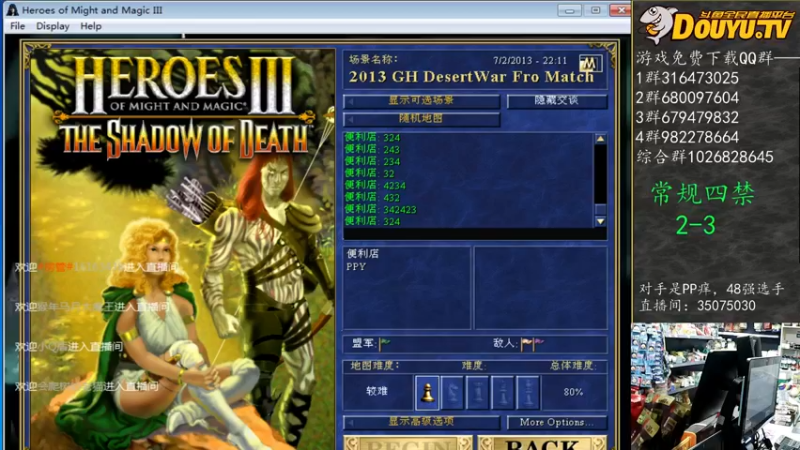800x450 pixels.
Task: Click 综合群1026828645 text
Action: [705, 157]
